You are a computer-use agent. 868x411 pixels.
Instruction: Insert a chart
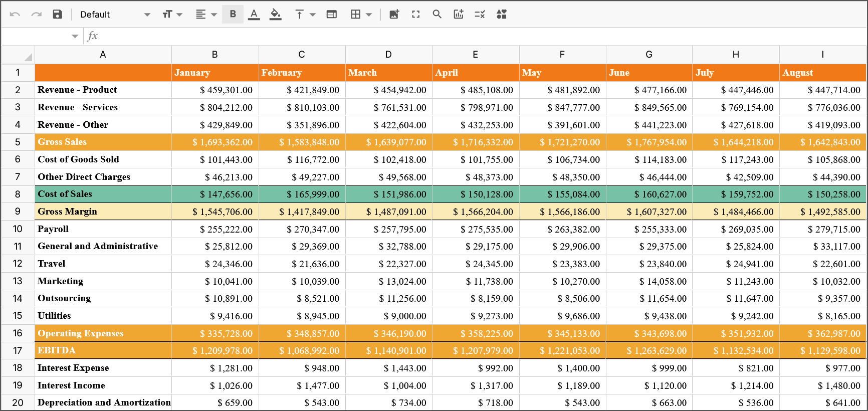(459, 15)
